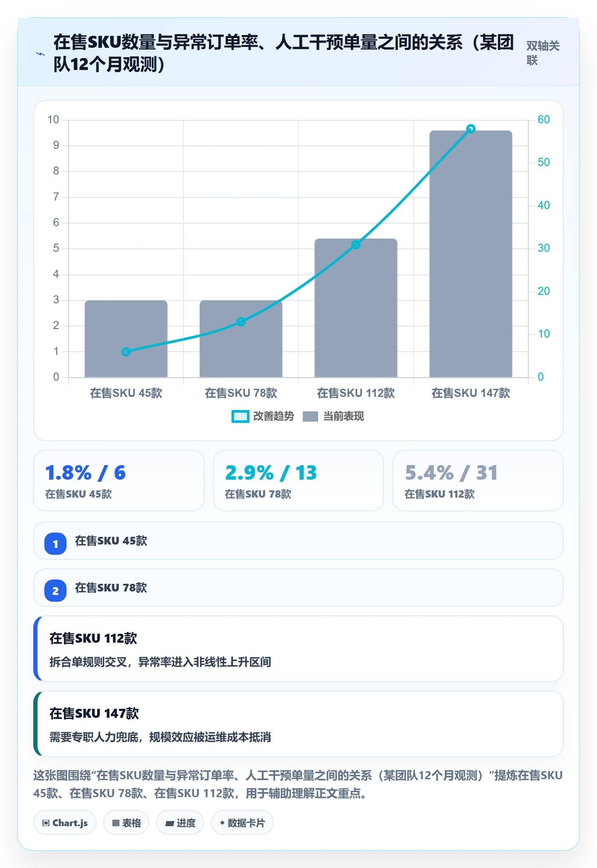Click the chart title starting with 在售SKU数量与异常订单率
The height and width of the screenshot is (868, 597).
pos(284,53)
